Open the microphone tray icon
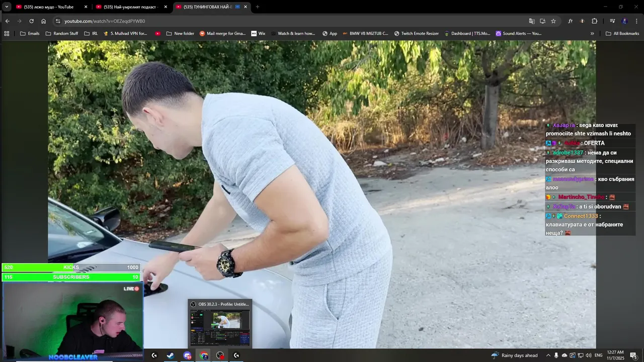The image size is (644, 362). pos(556,355)
